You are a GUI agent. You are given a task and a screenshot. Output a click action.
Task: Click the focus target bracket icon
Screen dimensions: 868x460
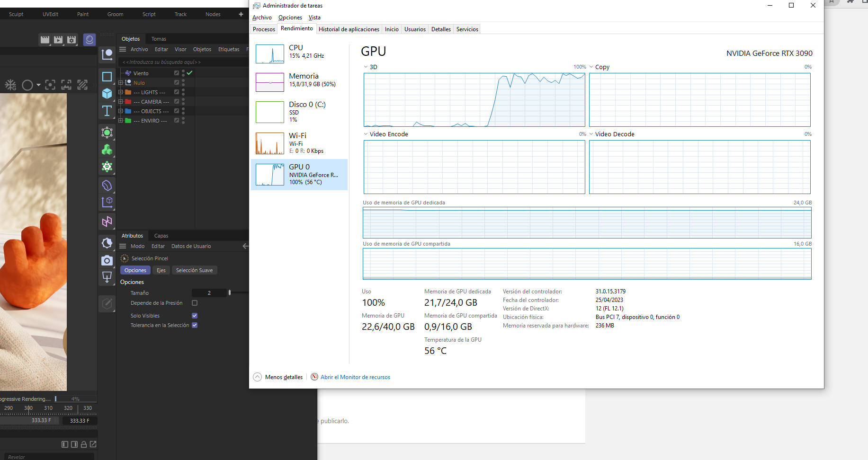[50, 85]
